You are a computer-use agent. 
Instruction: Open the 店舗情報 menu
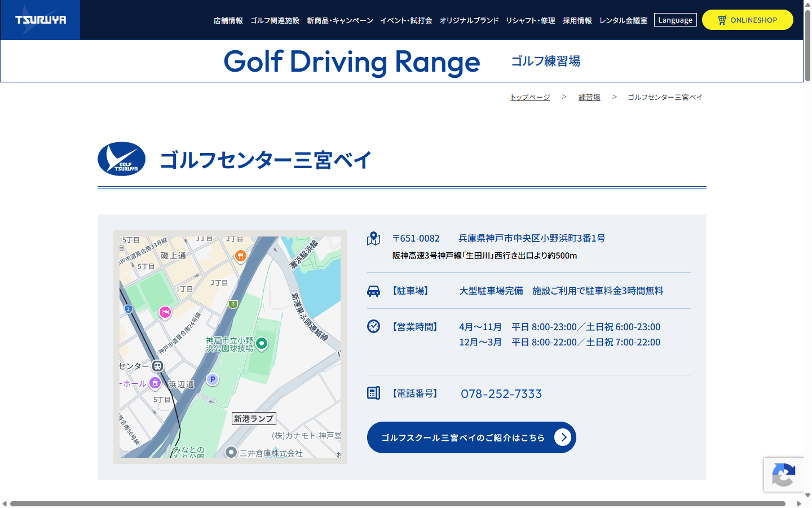click(x=228, y=20)
